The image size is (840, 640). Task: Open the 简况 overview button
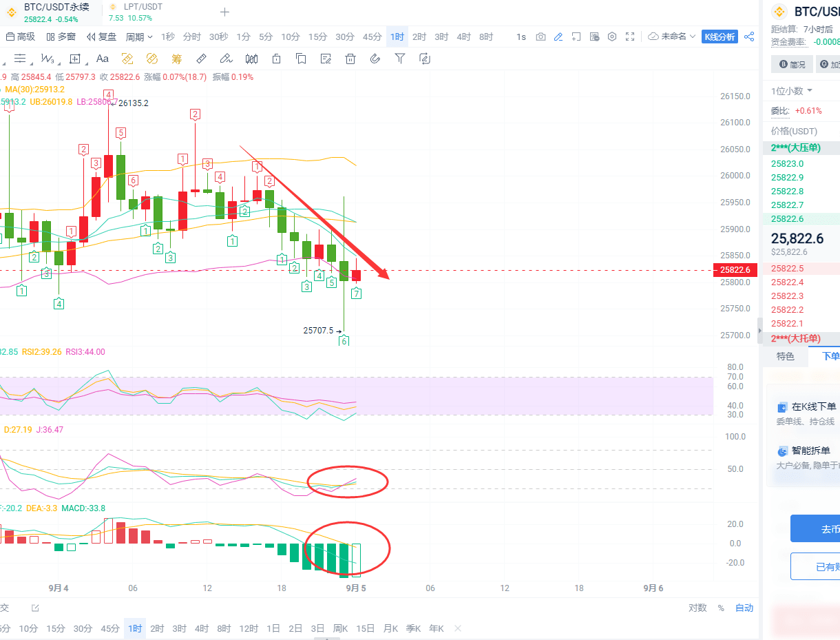point(792,65)
